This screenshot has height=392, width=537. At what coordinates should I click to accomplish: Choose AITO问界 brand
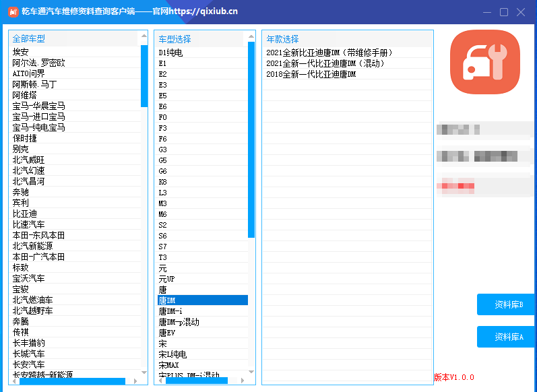click(x=75, y=73)
